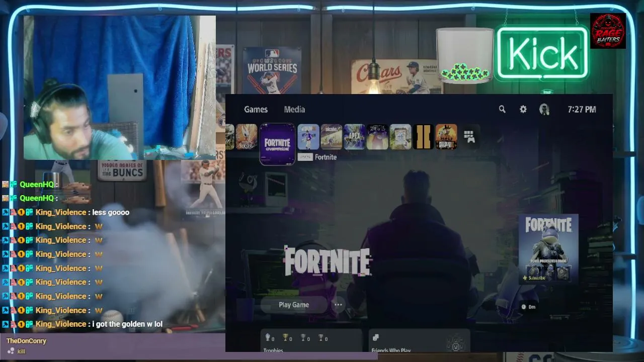Click the Play Game button

coord(294,305)
